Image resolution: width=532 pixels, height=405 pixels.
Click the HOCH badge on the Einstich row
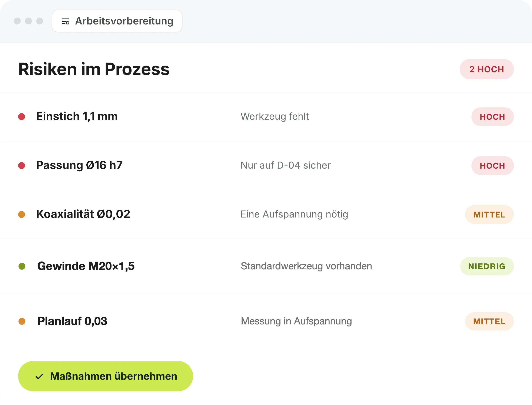[492, 117]
